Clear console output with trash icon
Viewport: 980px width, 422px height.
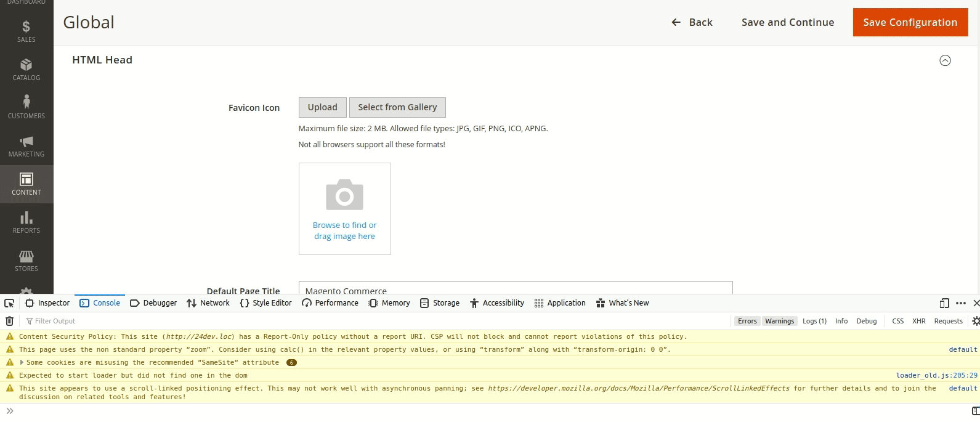tap(10, 321)
